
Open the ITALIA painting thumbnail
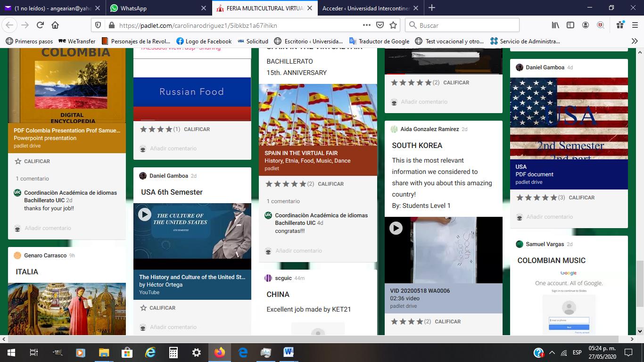tap(67, 309)
